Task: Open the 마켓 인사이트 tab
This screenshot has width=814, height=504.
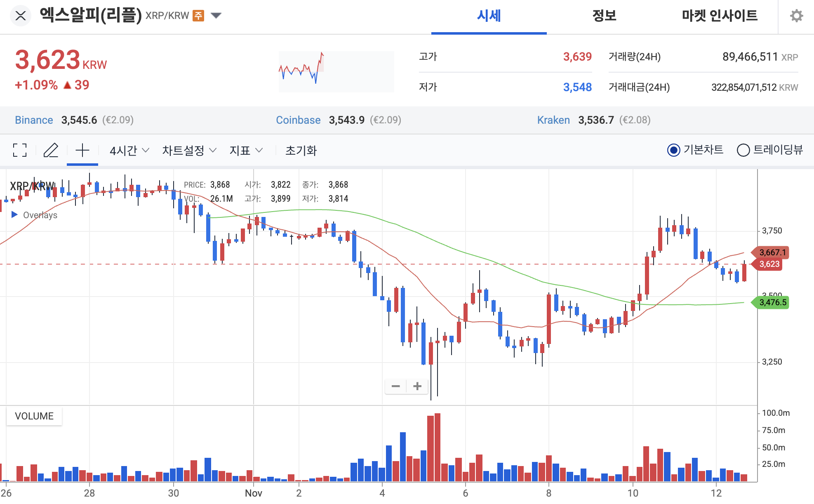Action: pos(719,16)
